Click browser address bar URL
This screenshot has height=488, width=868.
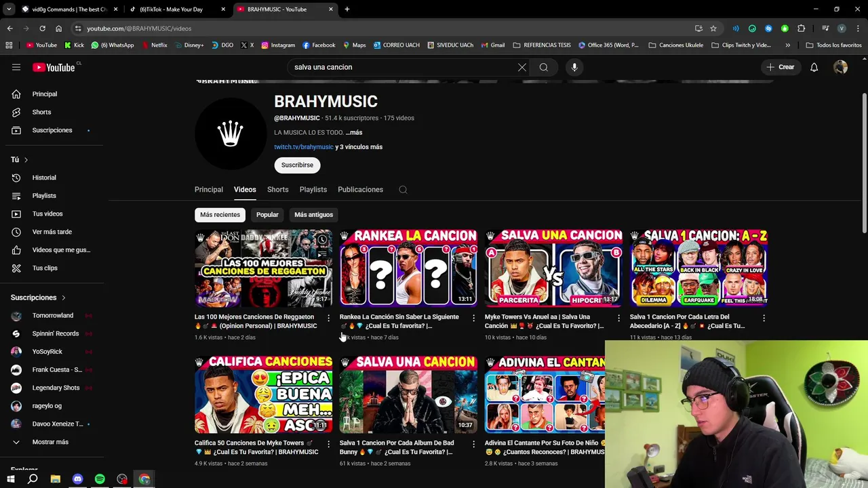click(139, 28)
